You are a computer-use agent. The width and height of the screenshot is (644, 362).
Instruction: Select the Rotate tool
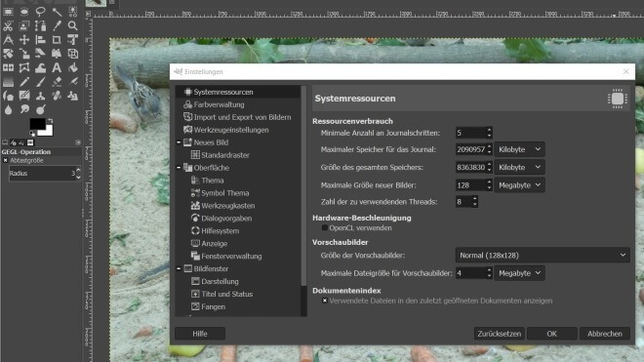8,54
